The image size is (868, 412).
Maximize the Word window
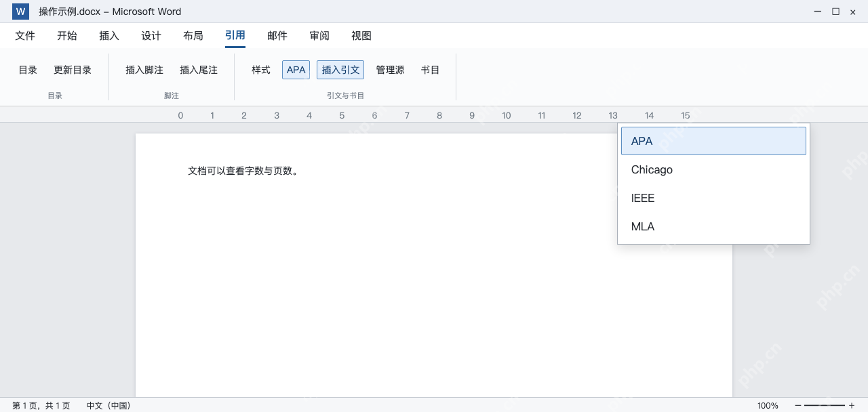[x=835, y=12]
